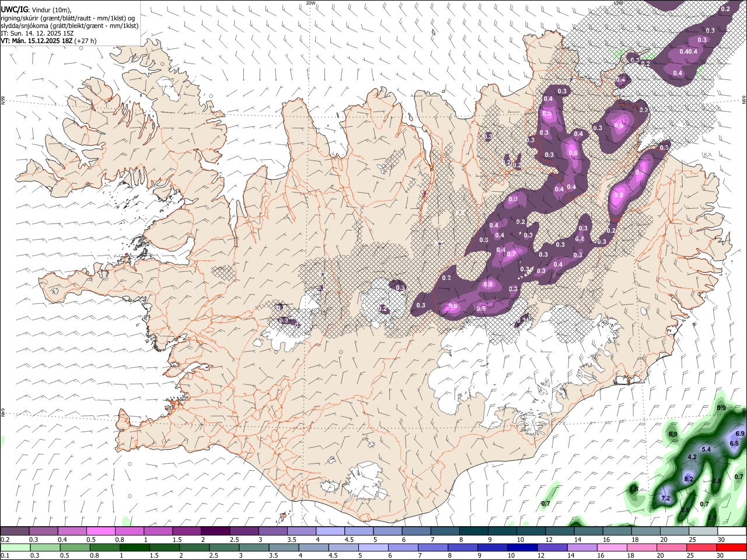Click the '6.8' precipitation value offshore
747x560 pixels.
(735, 444)
